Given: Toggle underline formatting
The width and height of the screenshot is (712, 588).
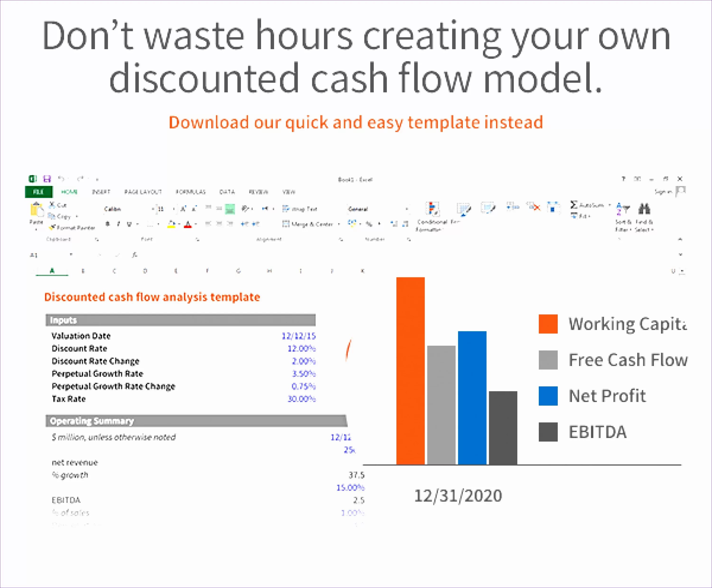Looking at the screenshot, I should [129, 224].
